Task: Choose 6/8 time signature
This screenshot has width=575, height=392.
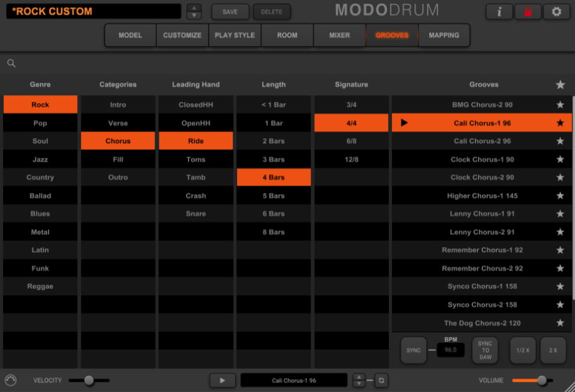Action: [352, 141]
